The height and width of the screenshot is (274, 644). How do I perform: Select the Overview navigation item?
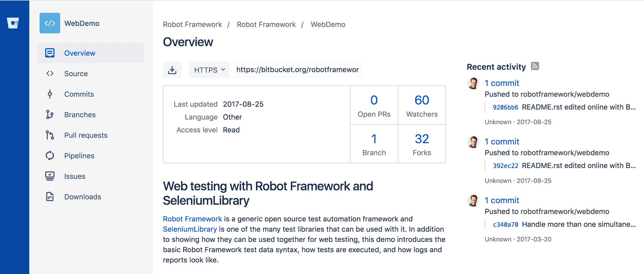[x=80, y=53]
